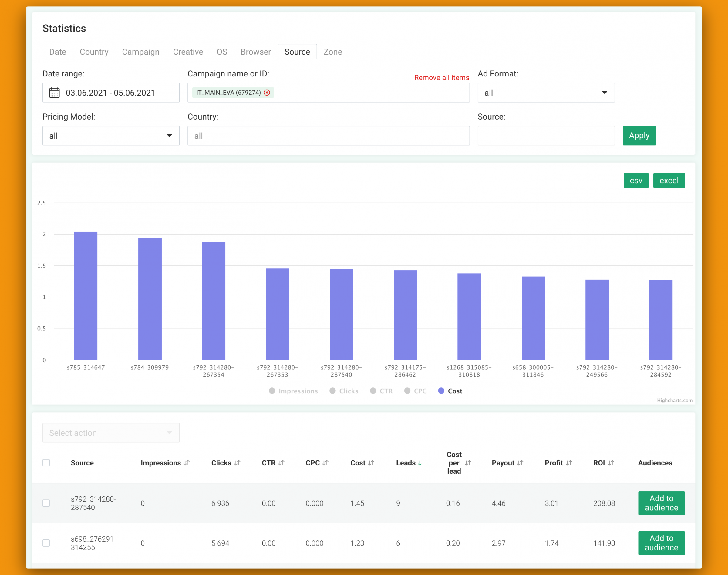Image resolution: width=728 pixels, height=575 pixels.
Task: Toggle the select-all sources checkbox
Action: pos(46,463)
